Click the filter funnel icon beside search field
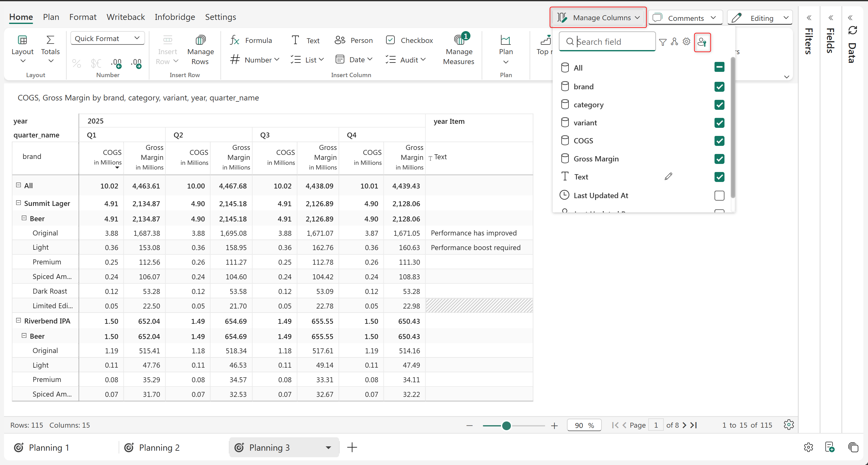The height and width of the screenshot is (465, 868). coord(663,42)
